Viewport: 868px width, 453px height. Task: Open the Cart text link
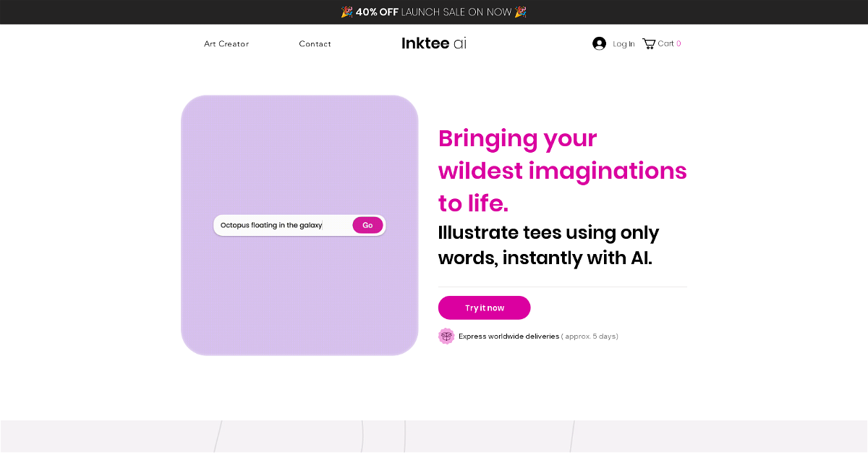point(665,43)
